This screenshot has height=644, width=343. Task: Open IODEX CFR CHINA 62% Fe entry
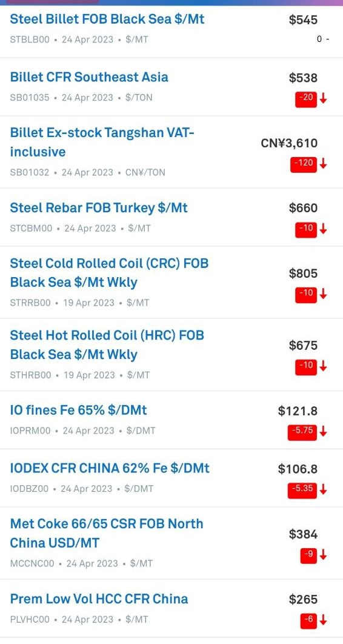coord(110,468)
